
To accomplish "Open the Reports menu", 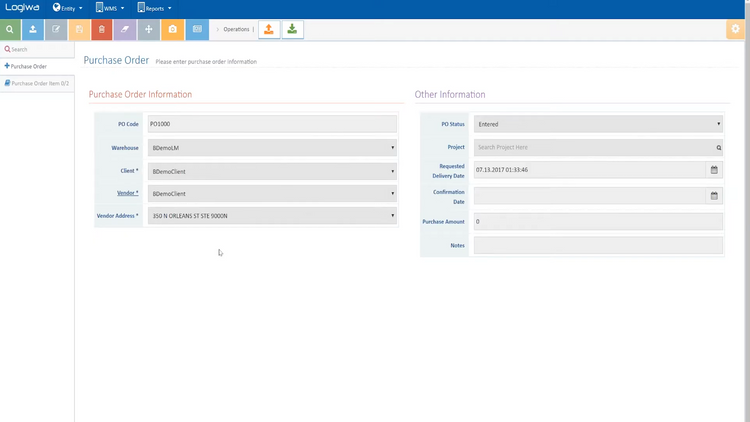I will (x=148, y=7).
